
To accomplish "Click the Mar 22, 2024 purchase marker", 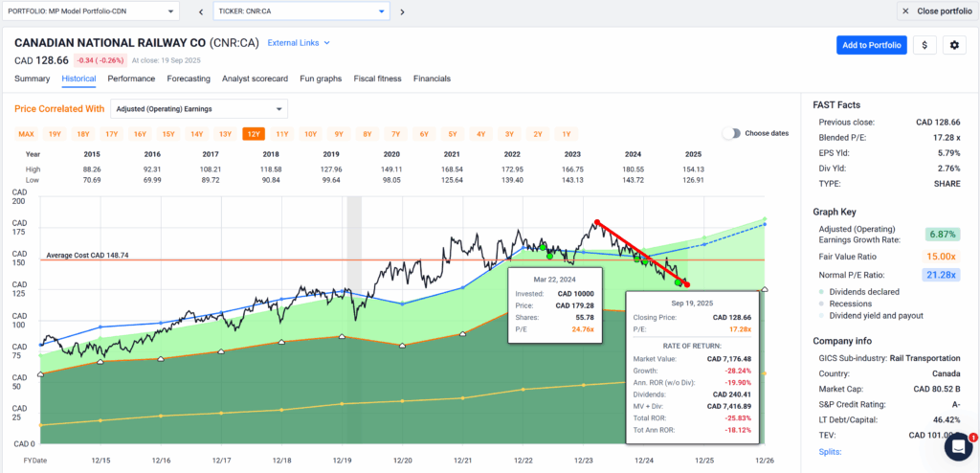I will 597,222.
